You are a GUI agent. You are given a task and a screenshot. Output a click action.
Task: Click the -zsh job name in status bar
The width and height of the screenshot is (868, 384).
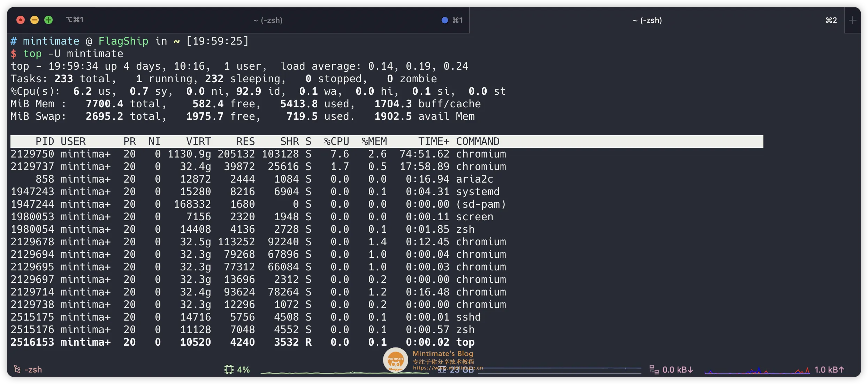coord(33,369)
